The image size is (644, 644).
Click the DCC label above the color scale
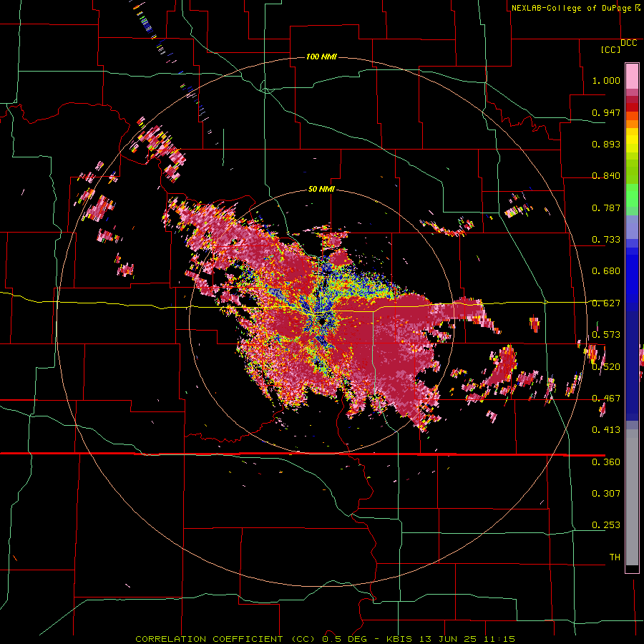(x=628, y=43)
